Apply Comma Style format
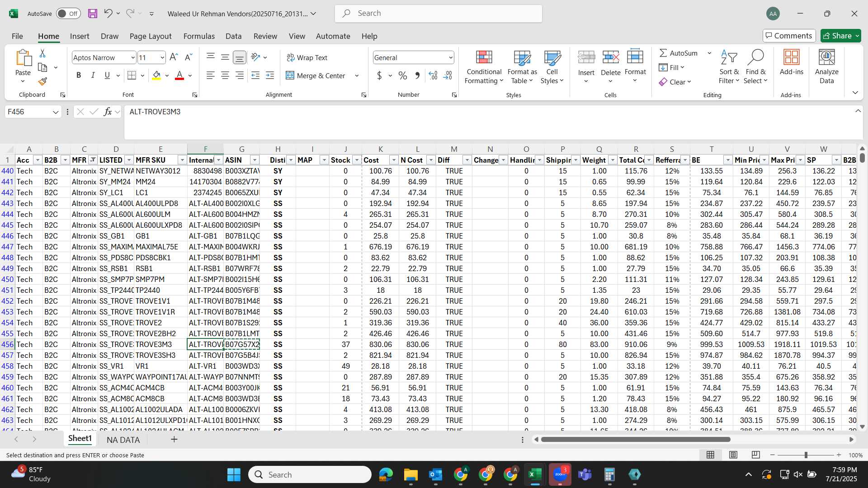868x488 pixels. pyautogui.click(x=417, y=75)
